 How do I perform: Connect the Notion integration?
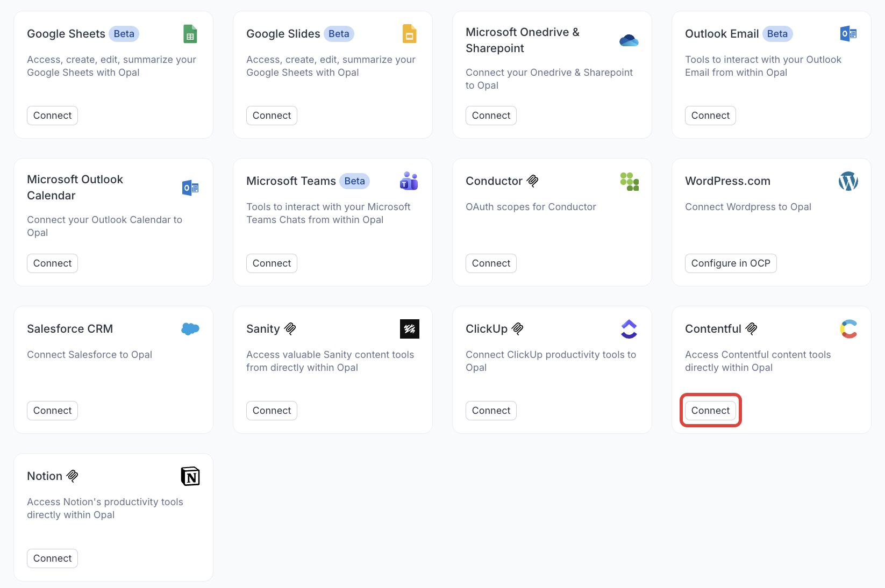tap(53, 558)
